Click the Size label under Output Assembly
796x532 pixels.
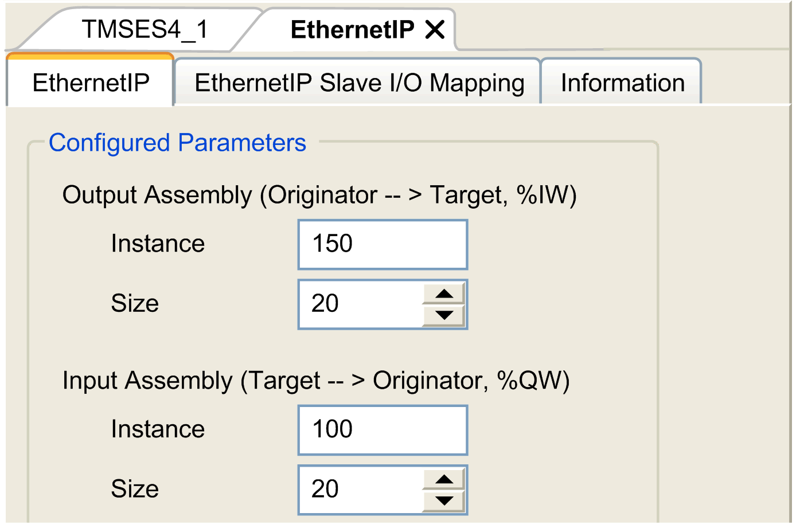[x=135, y=304]
